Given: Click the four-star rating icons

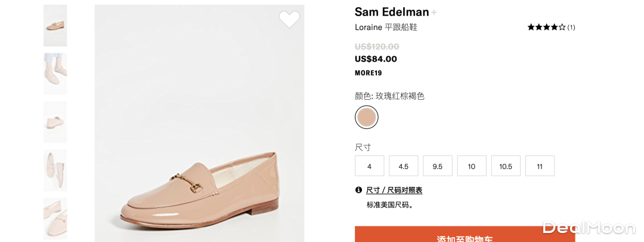Looking at the screenshot, I should (x=546, y=27).
